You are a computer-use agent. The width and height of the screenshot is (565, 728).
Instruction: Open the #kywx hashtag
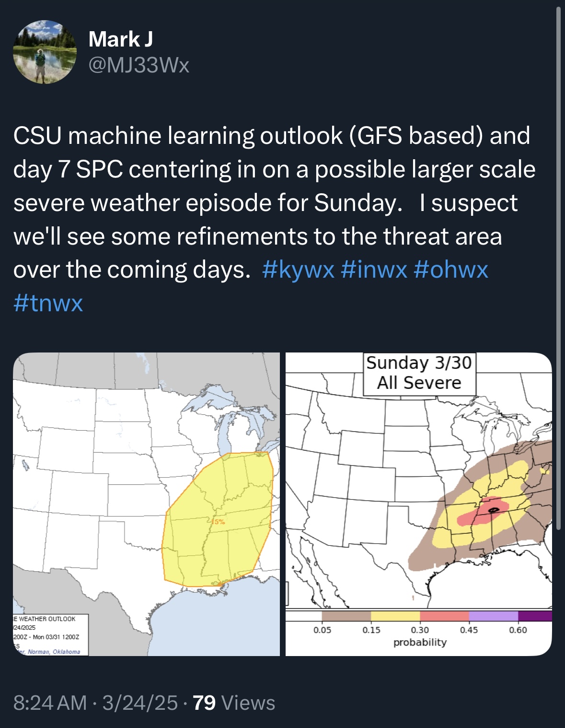pyautogui.click(x=299, y=270)
